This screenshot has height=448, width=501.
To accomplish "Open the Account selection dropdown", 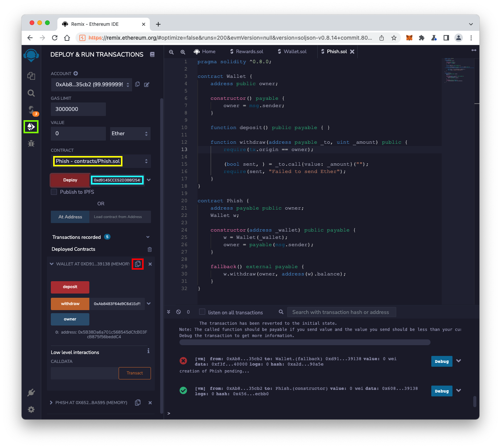I will 91,84.
